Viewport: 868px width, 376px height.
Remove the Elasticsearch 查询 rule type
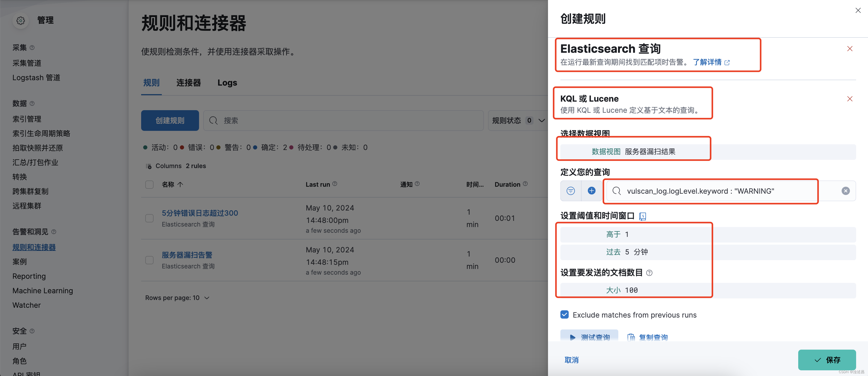coord(850,49)
